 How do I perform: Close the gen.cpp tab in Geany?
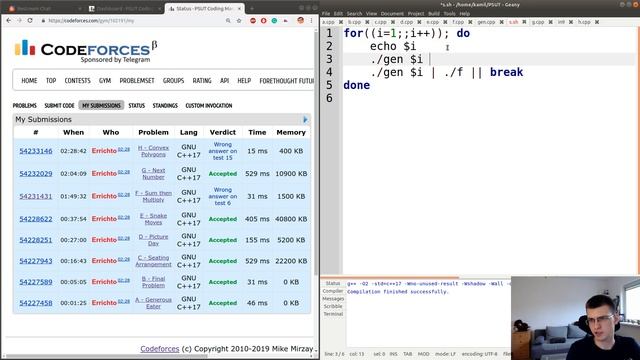pos(502,22)
